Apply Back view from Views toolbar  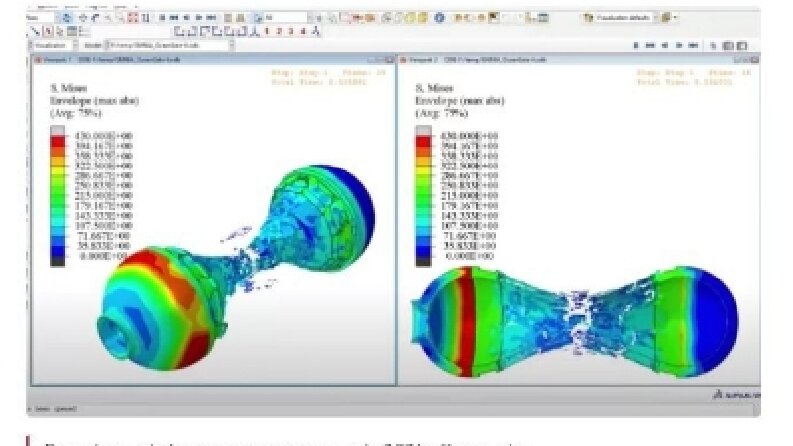click(191, 31)
